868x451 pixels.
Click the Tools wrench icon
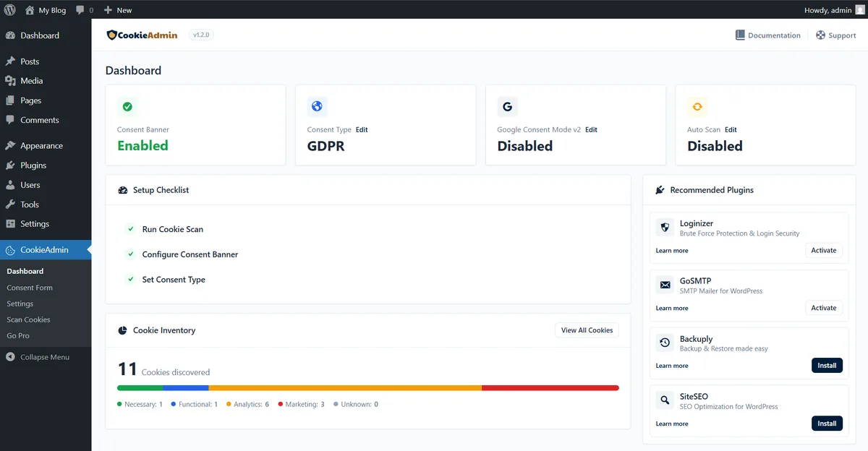[10, 205]
